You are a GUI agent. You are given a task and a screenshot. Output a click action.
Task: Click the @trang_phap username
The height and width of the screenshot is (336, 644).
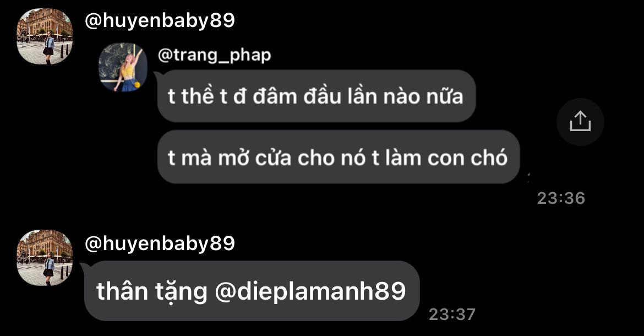click(215, 55)
